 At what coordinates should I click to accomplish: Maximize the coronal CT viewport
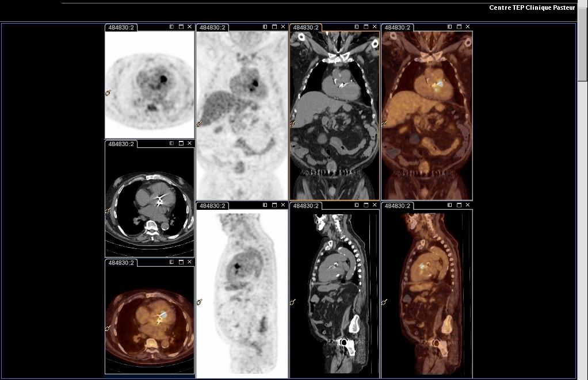tap(366, 27)
